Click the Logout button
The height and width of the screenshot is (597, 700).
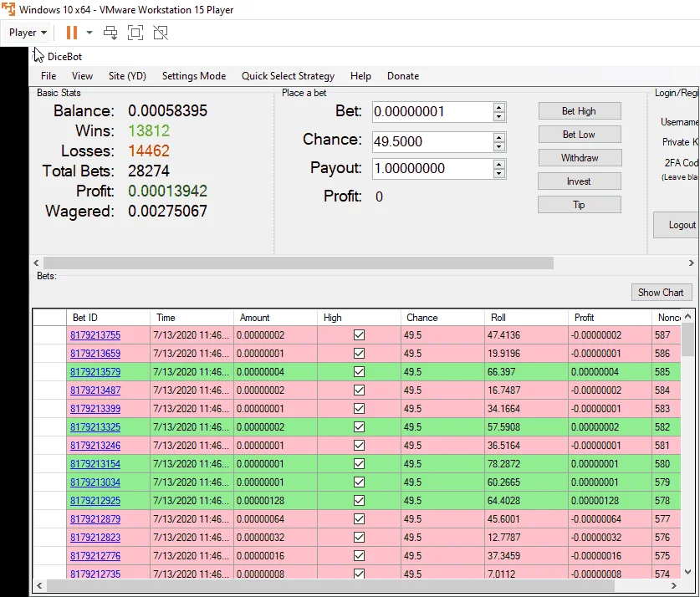click(x=677, y=225)
